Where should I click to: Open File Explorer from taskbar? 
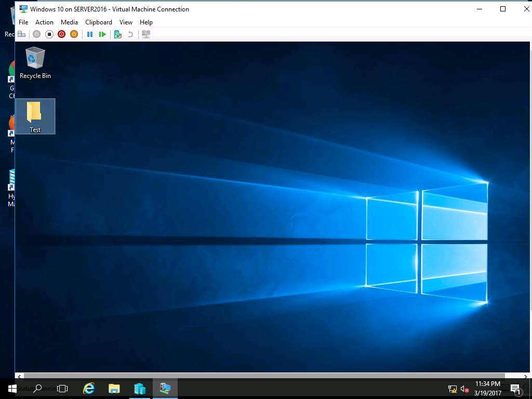tap(114, 389)
